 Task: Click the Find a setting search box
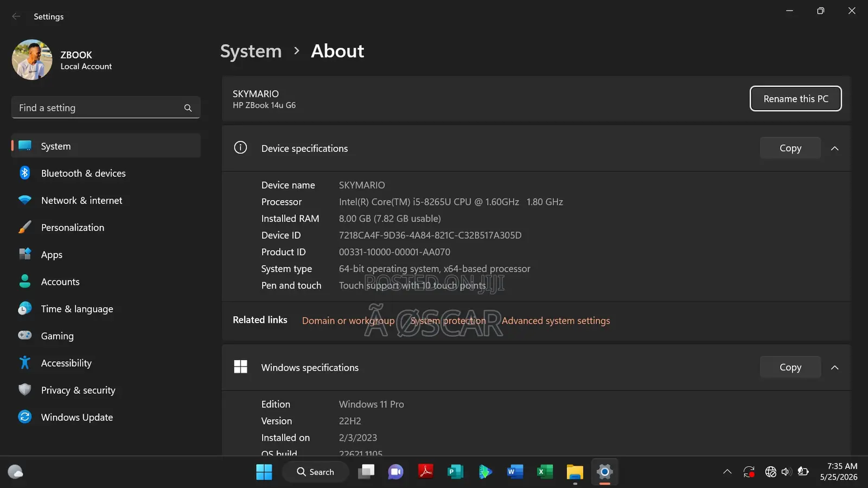pyautogui.click(x=106, y=107)
